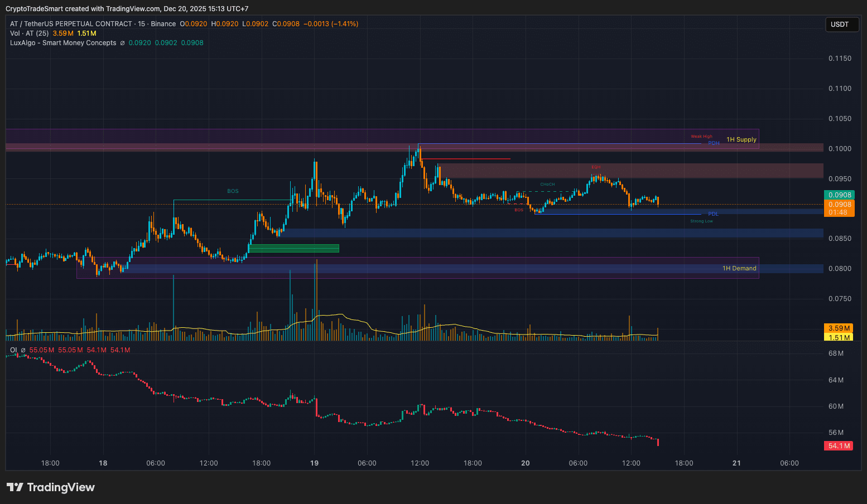The image size is (867, 504).
Task: Click the 0.1000 price axis label
Action: click(840, 149)
